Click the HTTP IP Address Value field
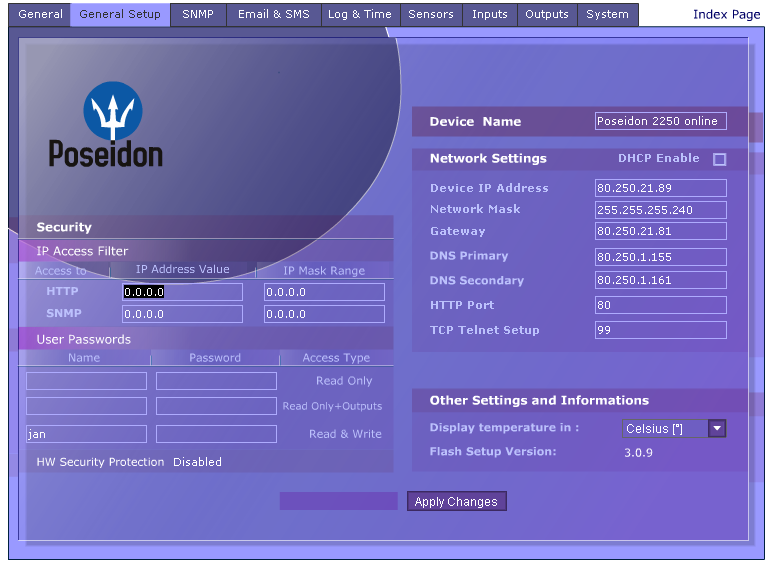Viewport: 773px width, 566px height. [x=182, y=292]
